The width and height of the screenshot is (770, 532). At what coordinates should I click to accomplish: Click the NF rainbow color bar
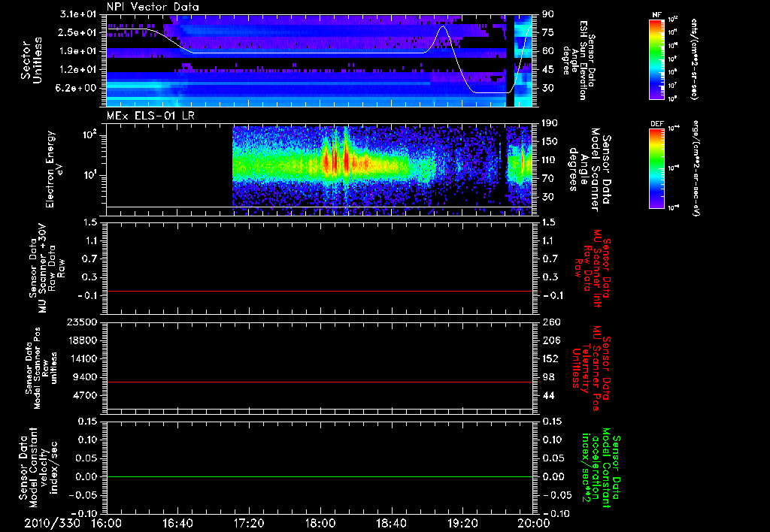coord(657,59)
